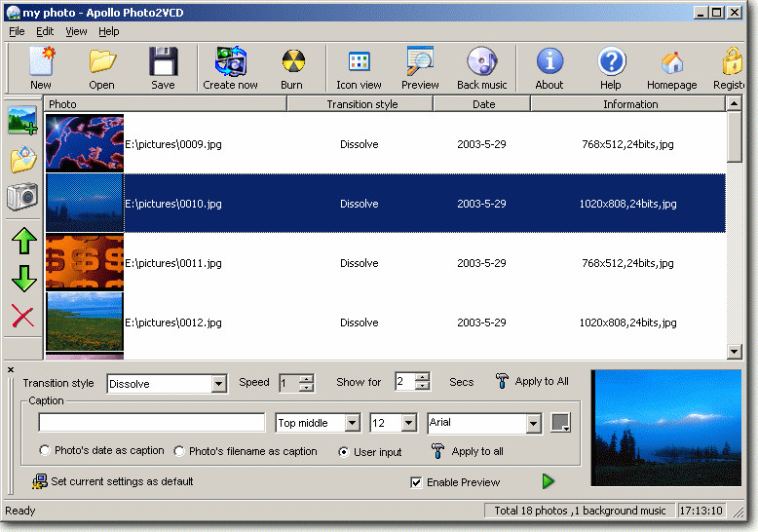Select Photo's filename as caption option
Viewport: 758px width, 532px height.
[x=179, y=451]
